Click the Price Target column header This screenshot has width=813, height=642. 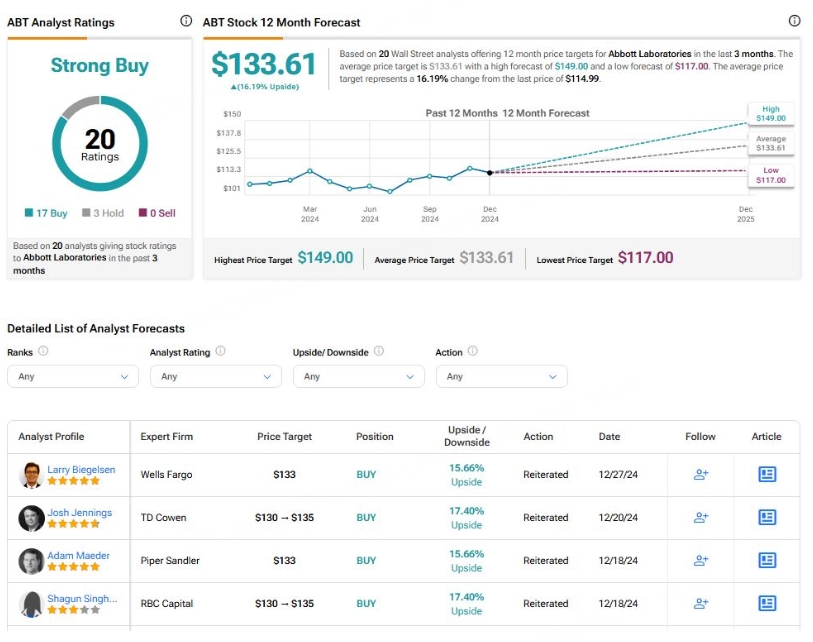[284, 437]
